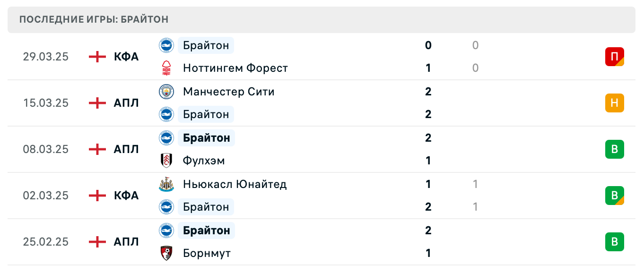Click the КФА competition label on 02.03.25
Screen dimensions: 644x273
click(126, 196)
